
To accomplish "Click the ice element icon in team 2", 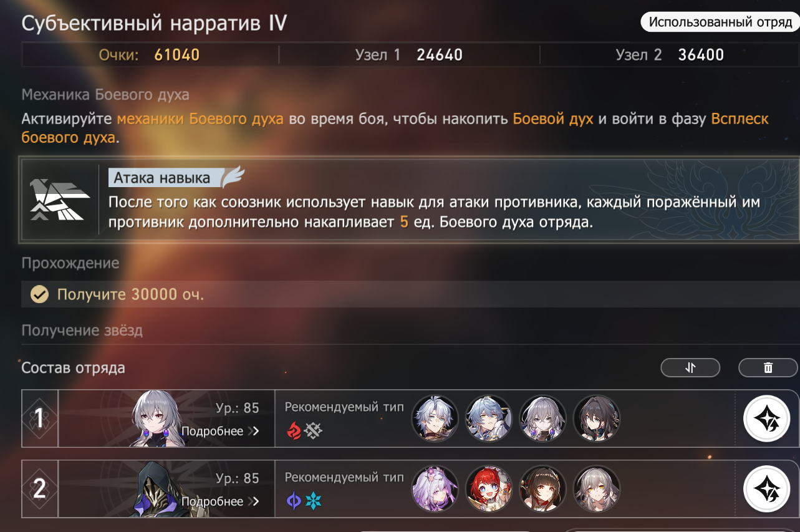I will click(313, 500).
